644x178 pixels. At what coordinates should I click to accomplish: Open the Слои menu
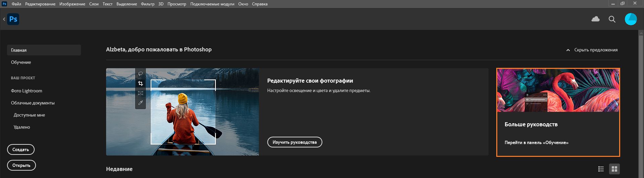[94, 4]
